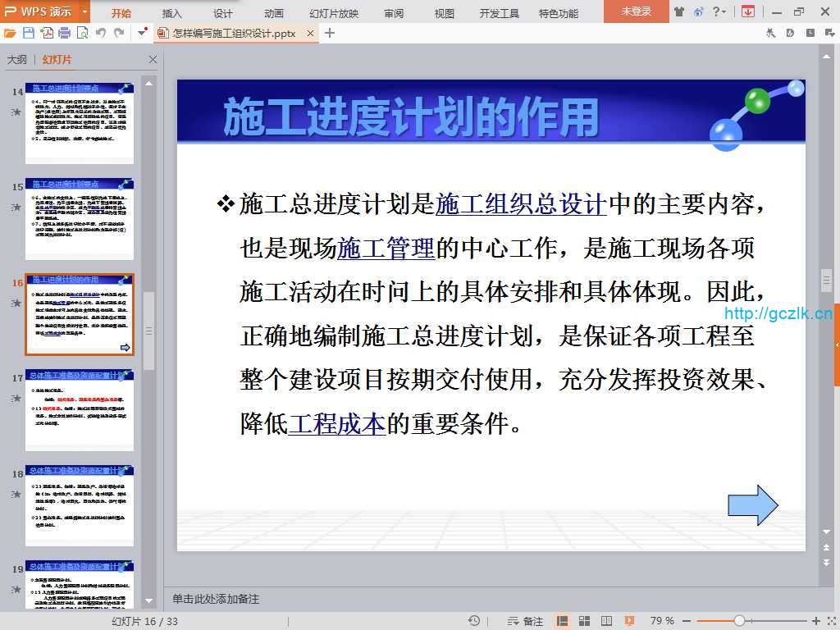Open the skin (T-shirt) icon in title bar
This screenshot has height=630, width=840.
(678, 11)
